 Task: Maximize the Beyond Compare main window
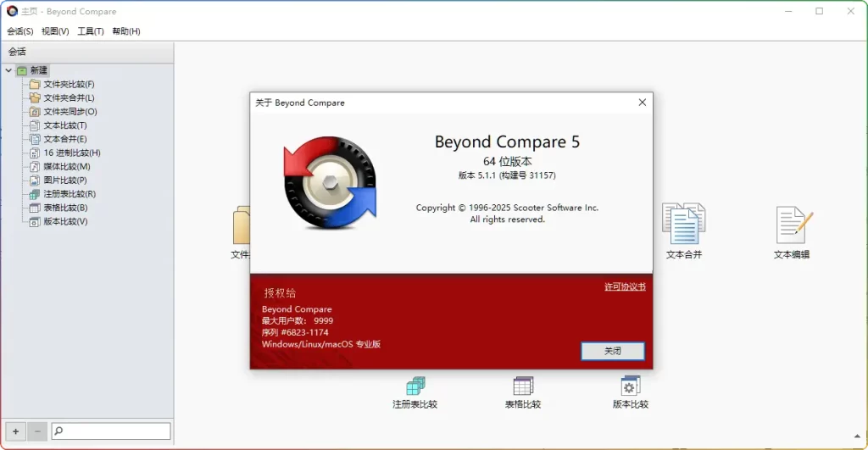click(820, 11)
